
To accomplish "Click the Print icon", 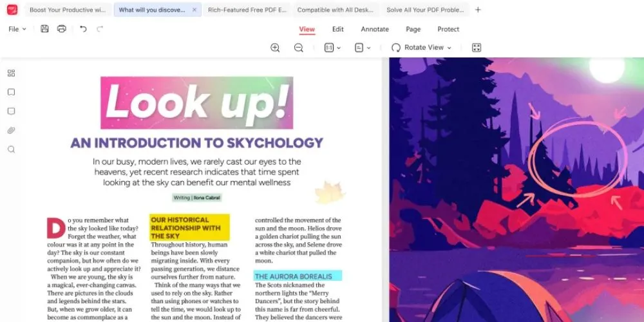I will click(62, 29).
